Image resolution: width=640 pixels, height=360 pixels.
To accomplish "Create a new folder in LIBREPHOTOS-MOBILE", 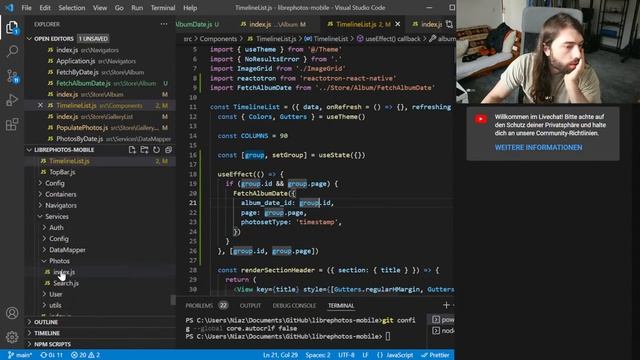I will pos(144,150).
